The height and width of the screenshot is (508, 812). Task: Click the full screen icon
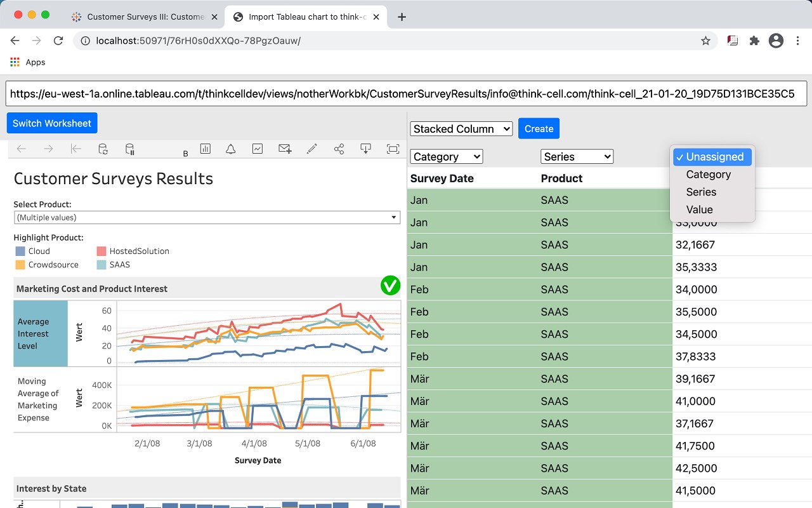click(x=393, y=149)
